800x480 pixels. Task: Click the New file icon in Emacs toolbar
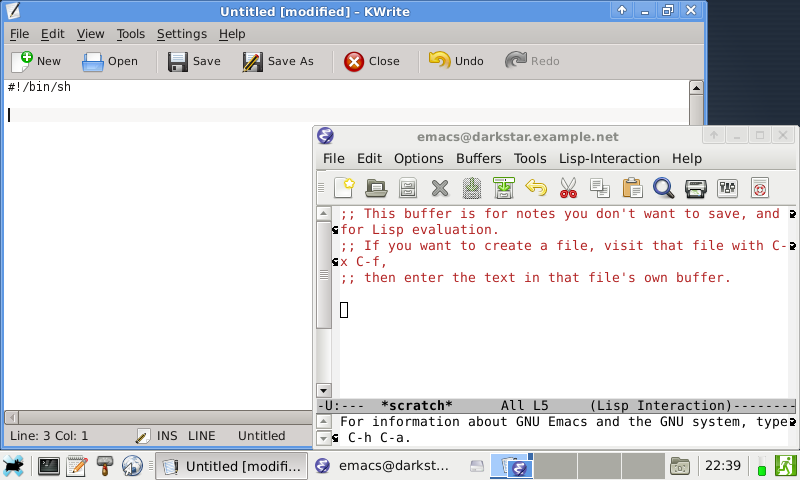[345, 187]
